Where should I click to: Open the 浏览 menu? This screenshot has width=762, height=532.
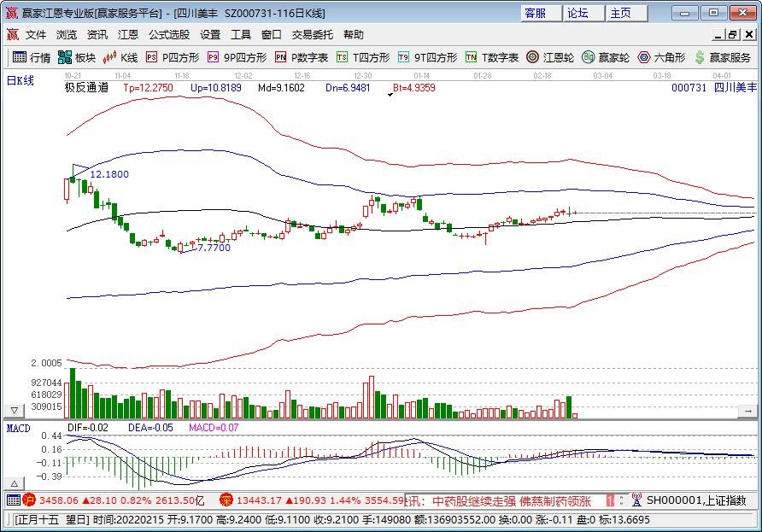coord(67,34)
